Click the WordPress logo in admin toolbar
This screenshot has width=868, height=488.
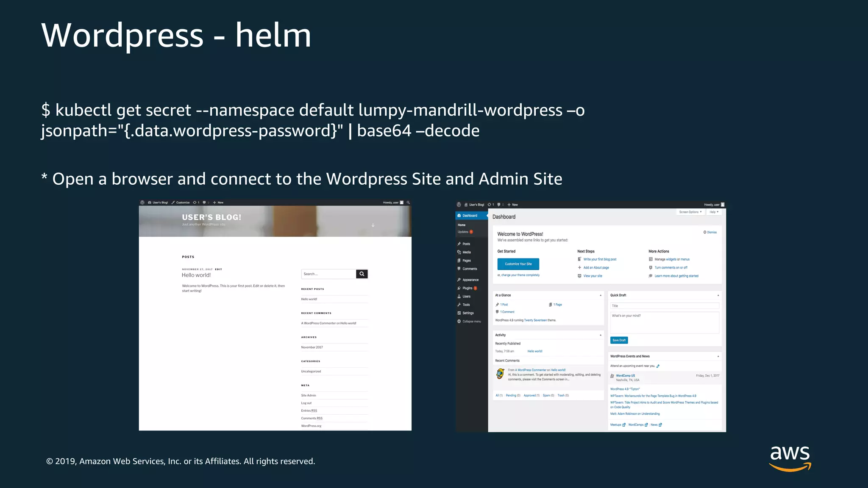459,205
